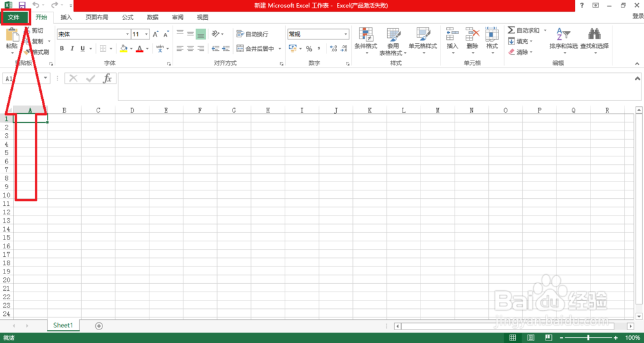This screenshot has width=644, height=343.
Task: Click the Save icon in quick access toolbar
Action: [22, 5]
